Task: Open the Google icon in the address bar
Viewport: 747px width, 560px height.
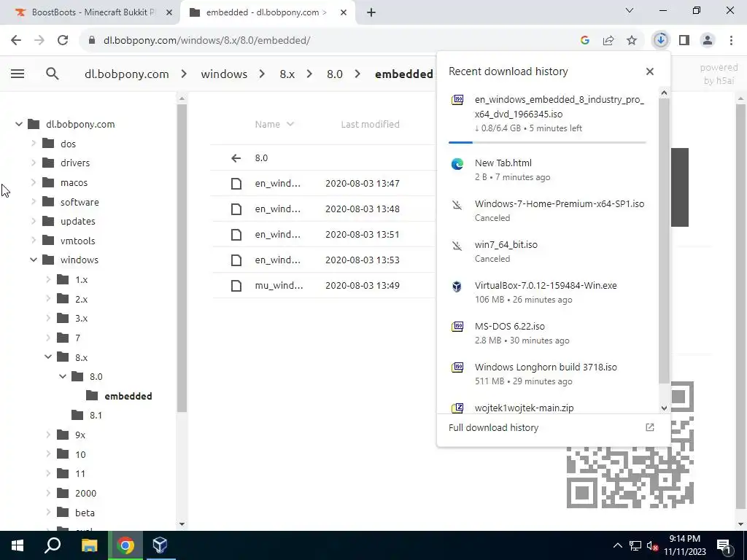Action: coord(584,41)
